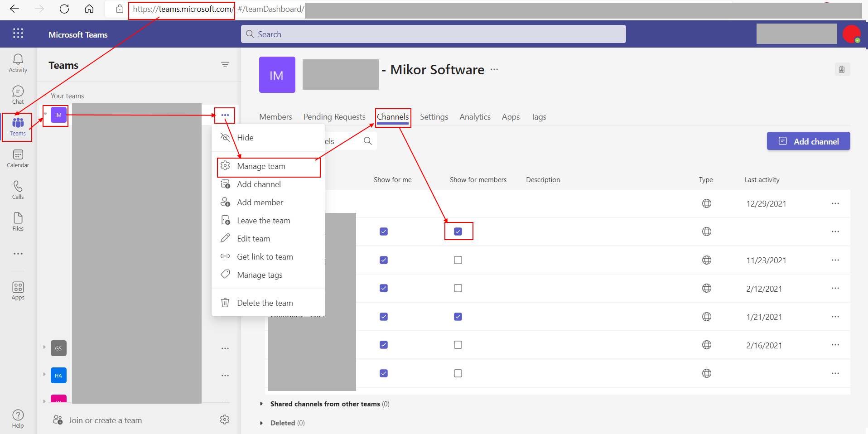Click the Teams search box

(x=434, y=34)
